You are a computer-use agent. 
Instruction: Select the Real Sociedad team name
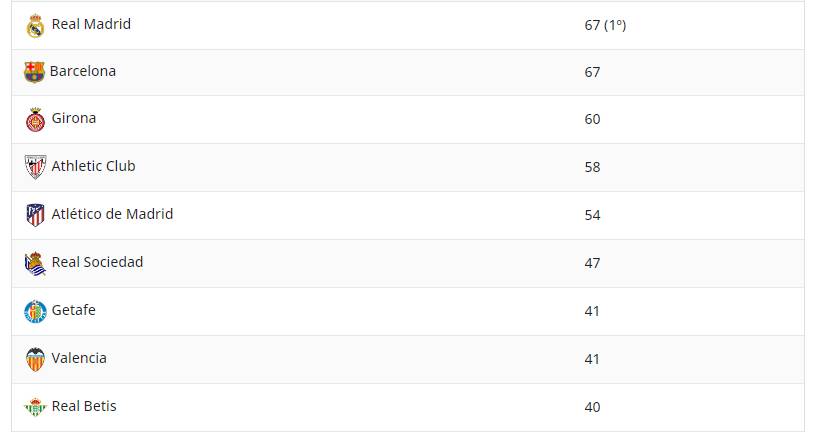coord(97,262)
